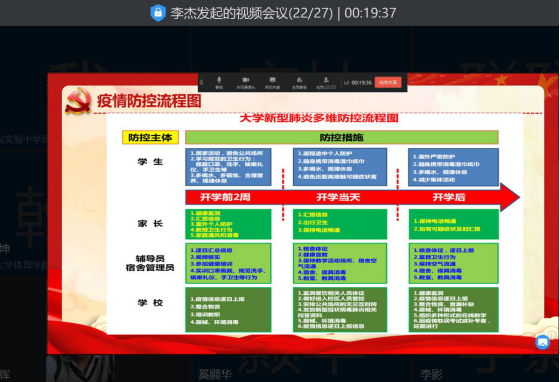Click the 00:19:36 timer in toolbar
This screenshot has height=382, width=560.
tap(362, 83)
